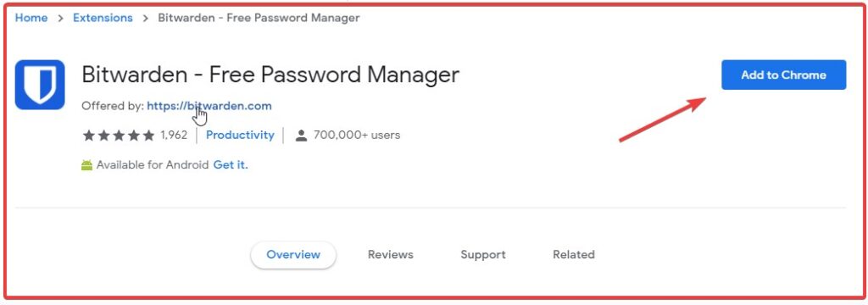This screenshot has height=305, width=868.
Task: Click the users person icon
Action: (x=301, y=136)
